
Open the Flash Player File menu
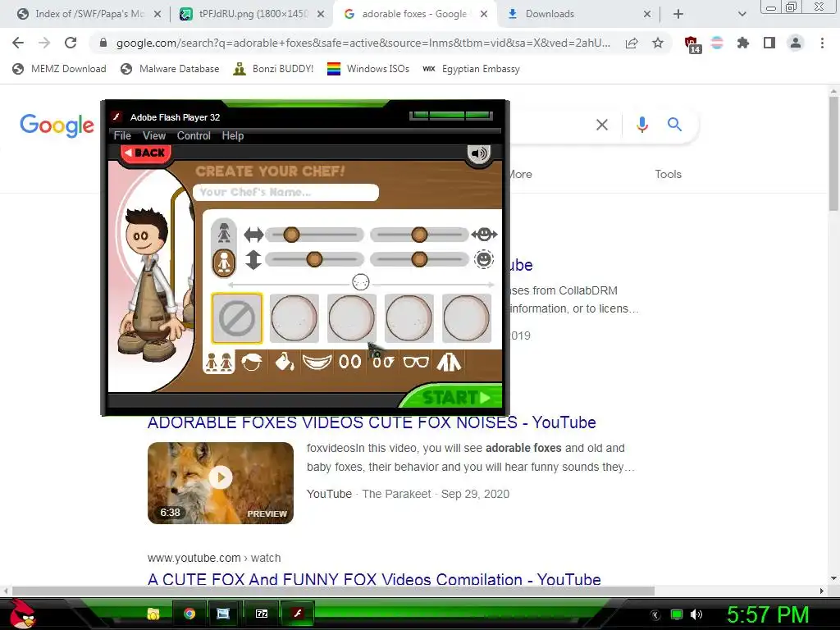(122, 136)
